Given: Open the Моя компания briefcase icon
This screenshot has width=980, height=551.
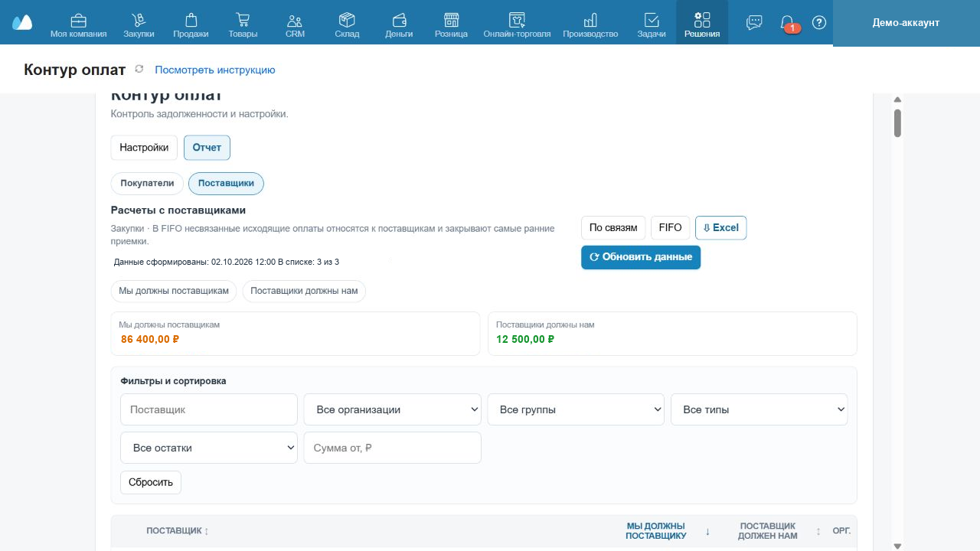Looking at the screenshot, I should click(78, 20).
